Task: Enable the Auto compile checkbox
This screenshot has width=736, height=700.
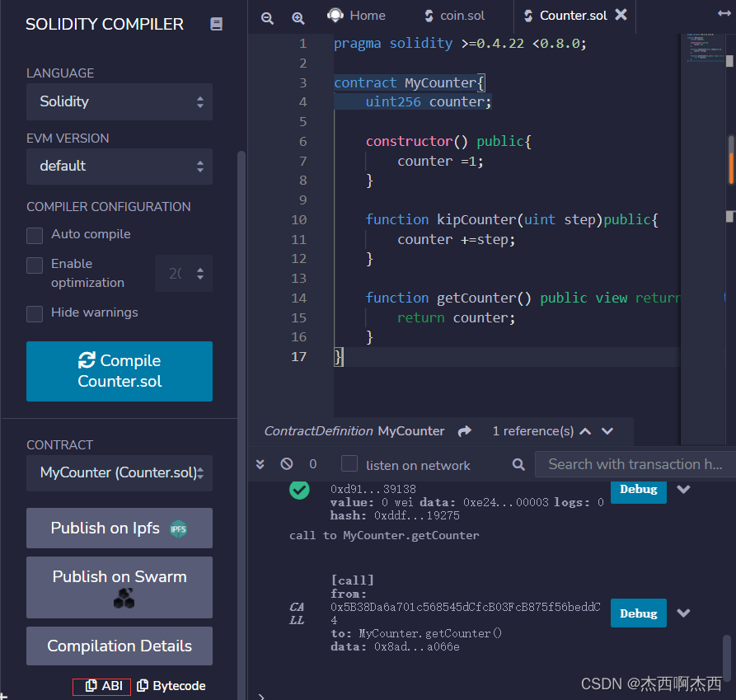Action: pos(35,235)
